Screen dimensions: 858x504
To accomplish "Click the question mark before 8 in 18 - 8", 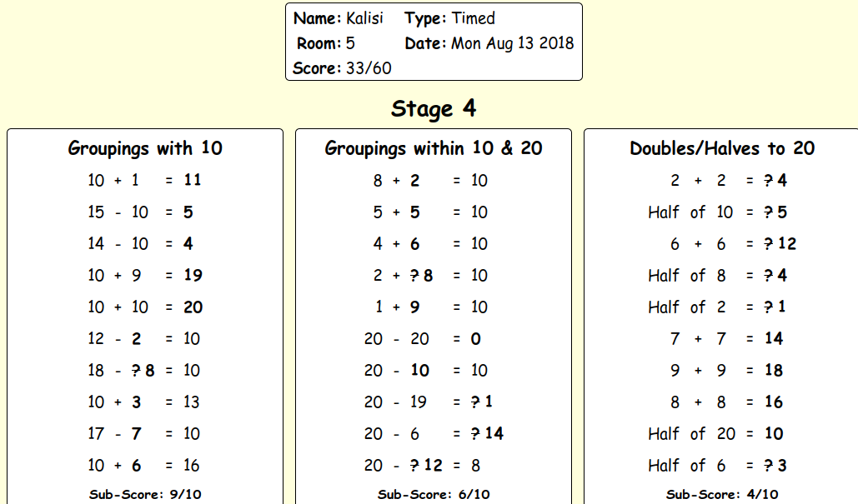I will point(137,370).
